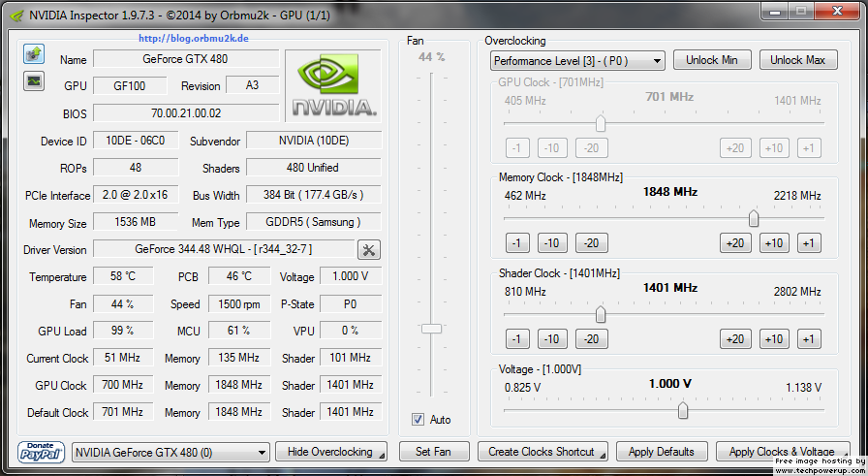
Task: Click the fan speed vertical slider handle
Action: pyautogui.click(x=431, y=329)
